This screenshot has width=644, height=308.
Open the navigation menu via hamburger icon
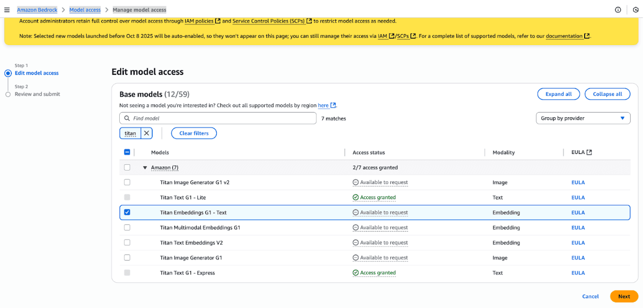click(x=7, y=9)
